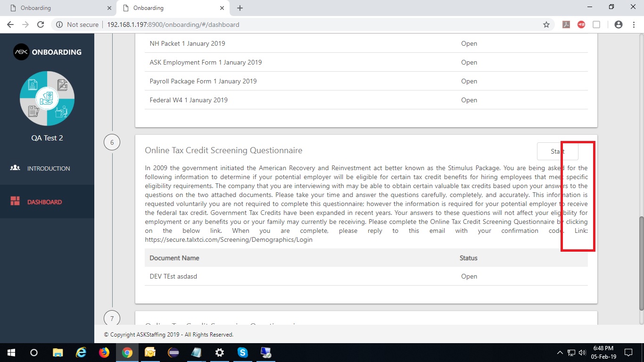Image resolution: width=644 pixels, height=362 pixels.
Task: Click the step 7 circle marker
Action: point(112,318)
